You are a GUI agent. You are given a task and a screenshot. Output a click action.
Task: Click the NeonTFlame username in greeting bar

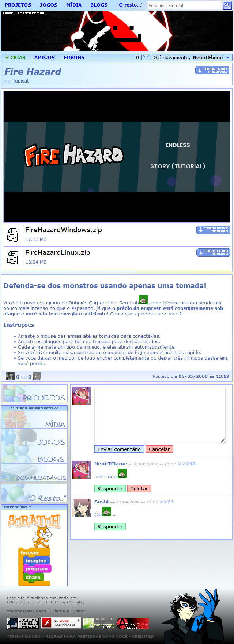[208, 57]
